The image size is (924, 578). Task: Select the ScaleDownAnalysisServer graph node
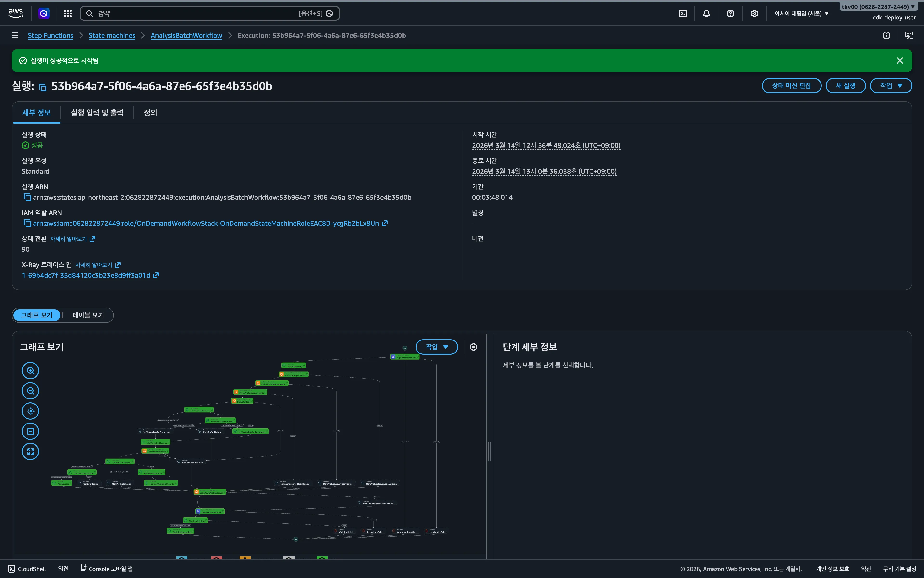(x=210, y=492)
